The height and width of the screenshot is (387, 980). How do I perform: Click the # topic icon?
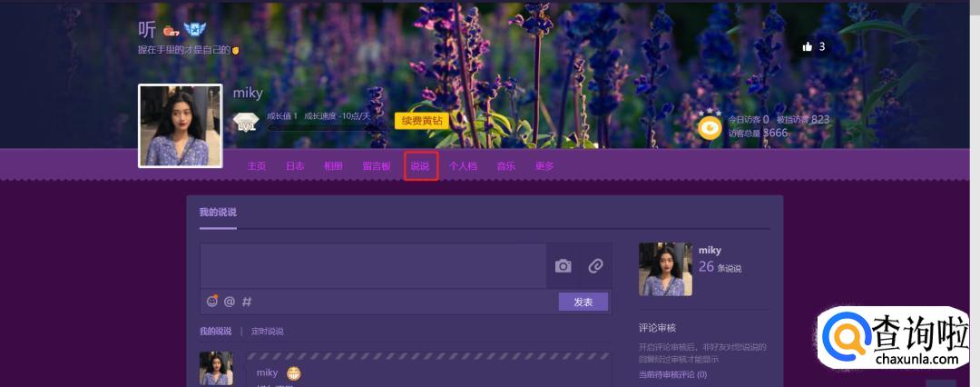(x=247, y=302)
